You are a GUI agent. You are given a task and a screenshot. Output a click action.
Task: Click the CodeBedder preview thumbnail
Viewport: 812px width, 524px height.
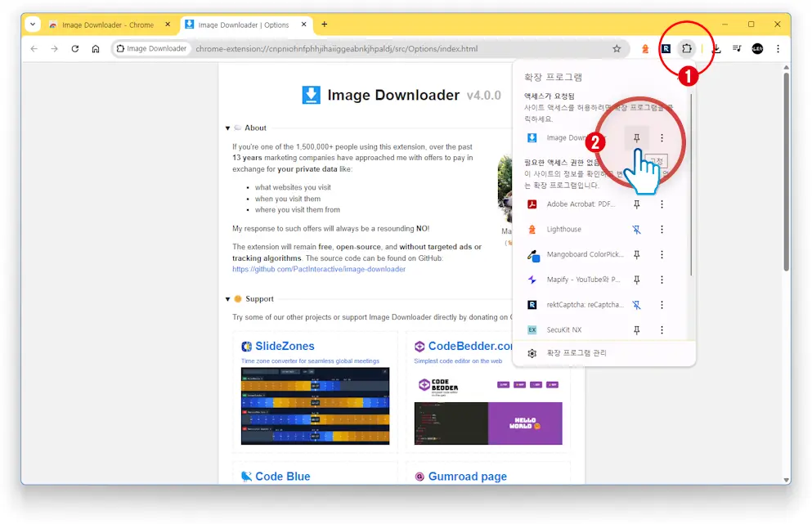[488, 406]
